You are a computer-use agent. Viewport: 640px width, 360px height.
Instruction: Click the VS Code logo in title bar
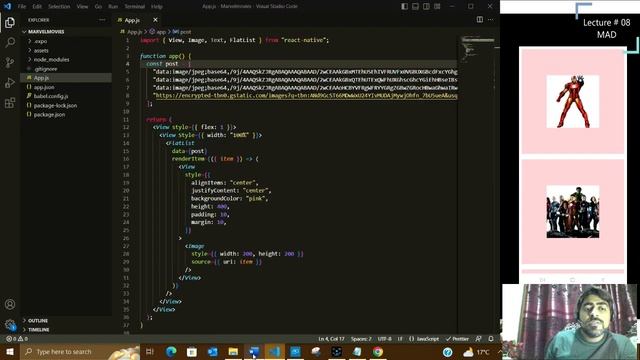[x=7, y=6]
